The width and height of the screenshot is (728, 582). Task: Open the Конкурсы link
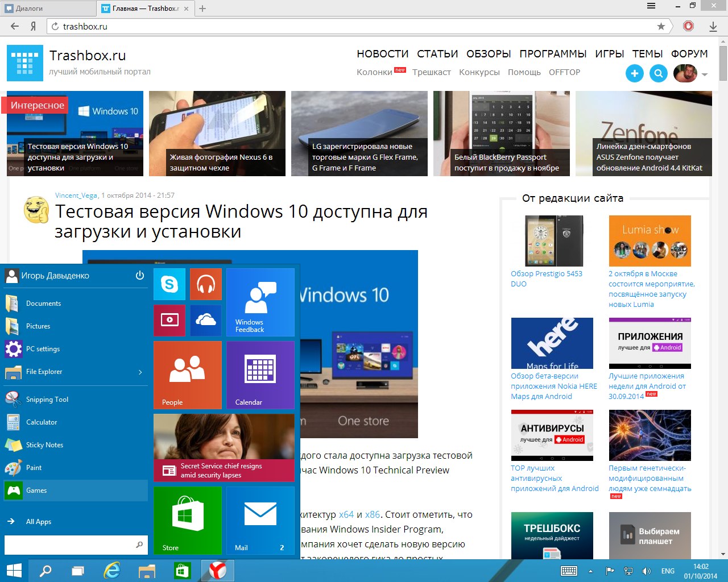pyautogui.click(x=479, y=72)
